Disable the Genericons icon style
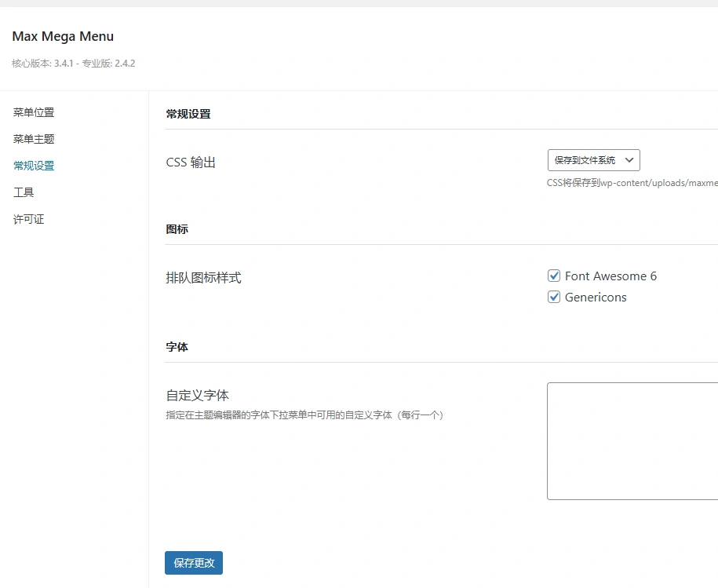Viewport: 718px width, 588px height. (x=554, y=297)
